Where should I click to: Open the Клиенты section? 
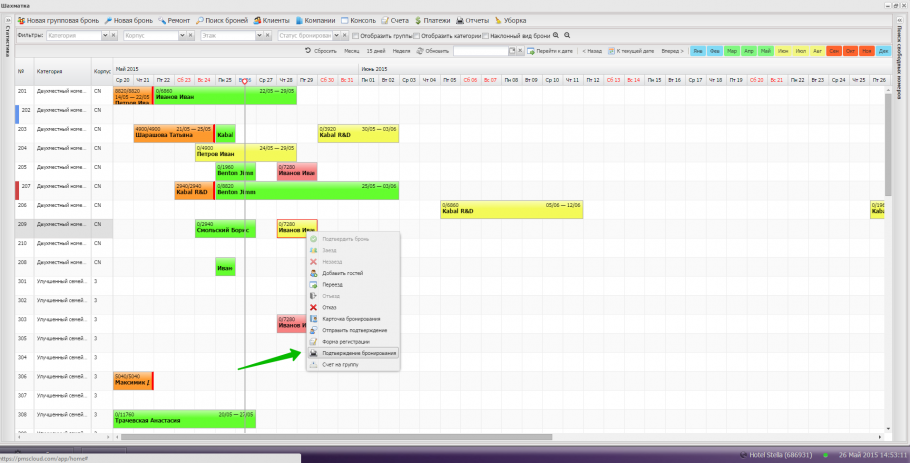[x=275, y=20]
